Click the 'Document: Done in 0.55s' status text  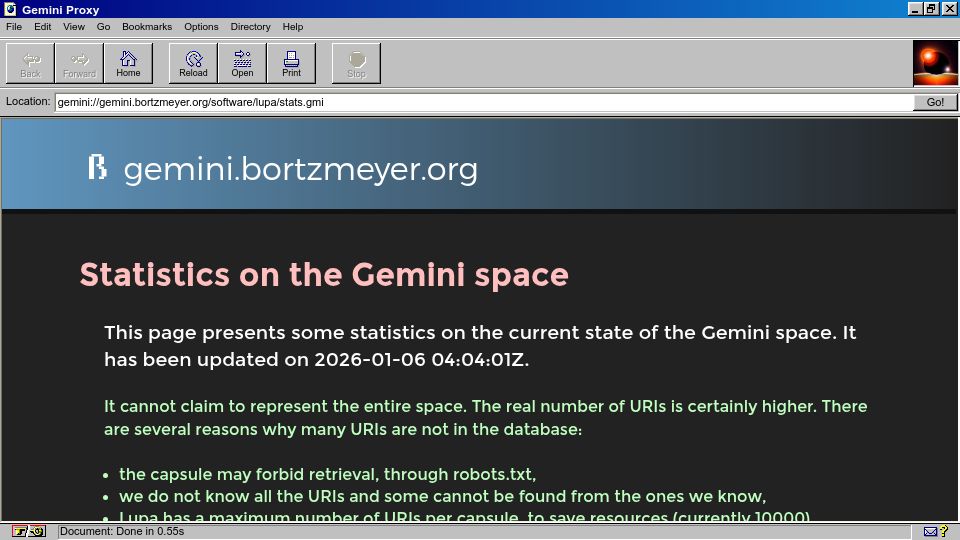122,531
